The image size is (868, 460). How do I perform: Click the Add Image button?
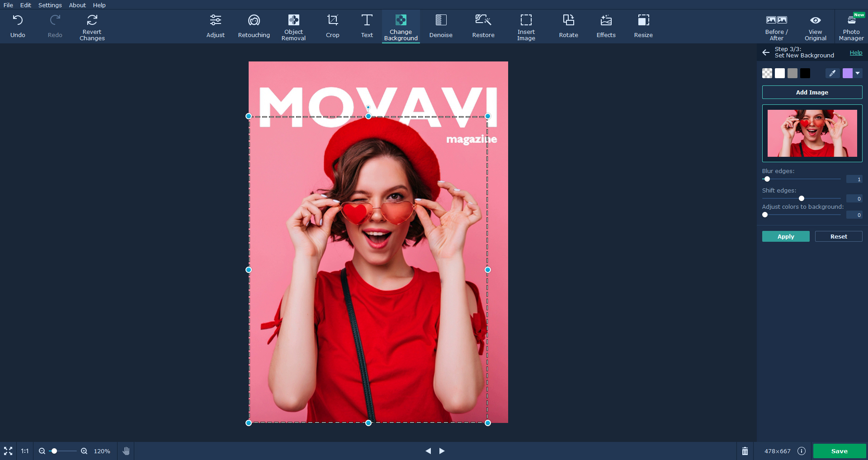click(x=812, y=92)
